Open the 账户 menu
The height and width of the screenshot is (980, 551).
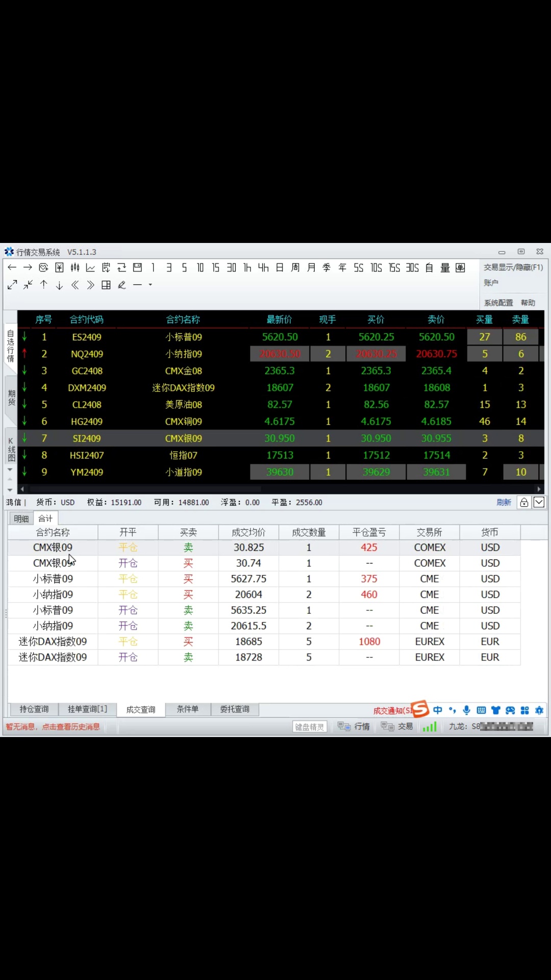pos(491,283)
